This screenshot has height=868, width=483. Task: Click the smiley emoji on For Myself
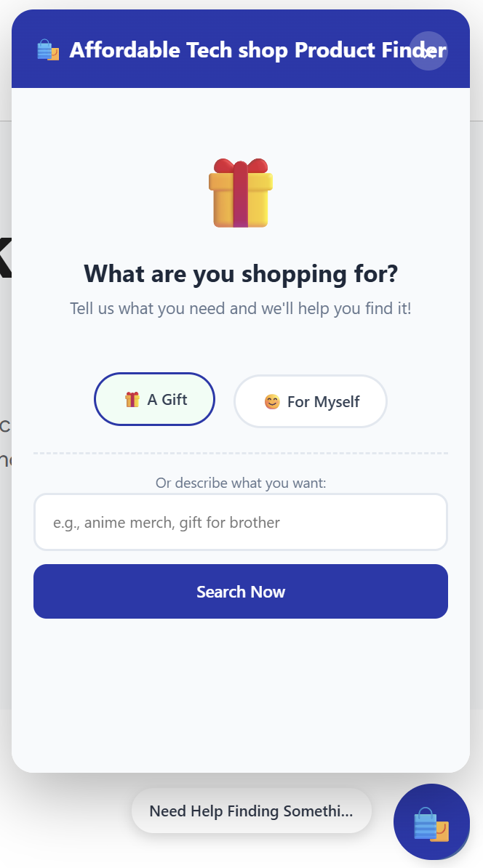click(272, 401)
